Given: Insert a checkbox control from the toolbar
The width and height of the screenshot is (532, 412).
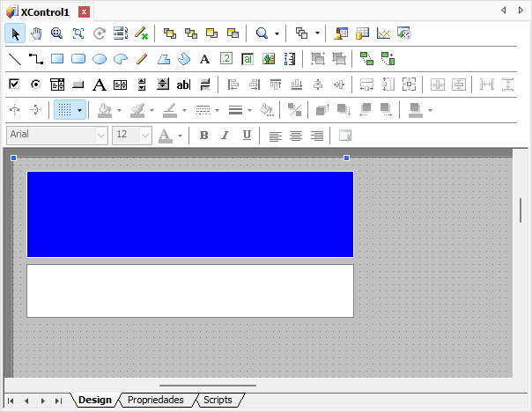Looking at the screenshot, I should pyautogui.click(x=15, y=85).
